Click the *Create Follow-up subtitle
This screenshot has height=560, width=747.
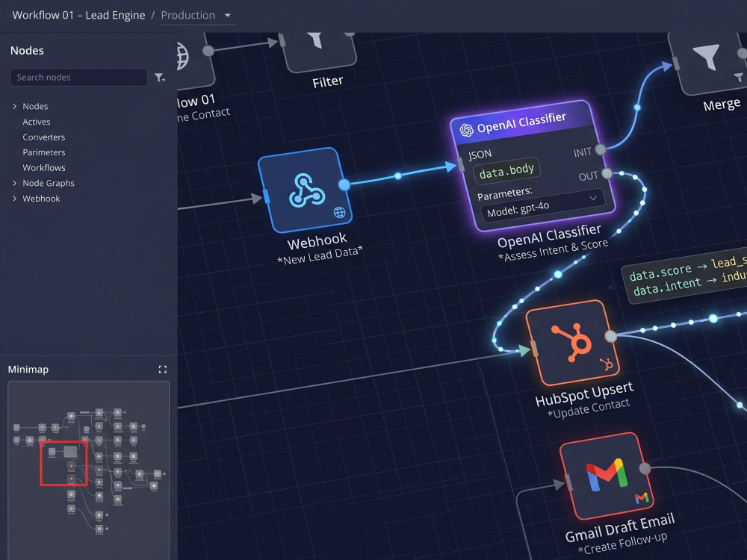tap(622, 544)
